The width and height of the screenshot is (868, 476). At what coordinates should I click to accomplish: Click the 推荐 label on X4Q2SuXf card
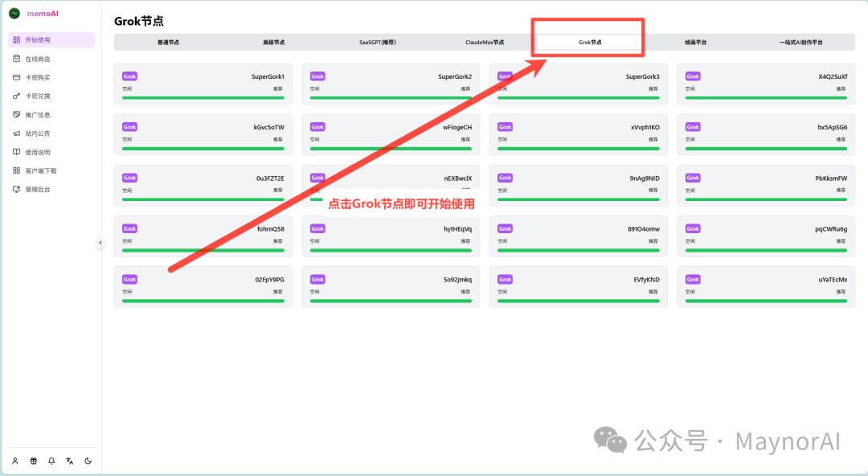pos(841,88)
